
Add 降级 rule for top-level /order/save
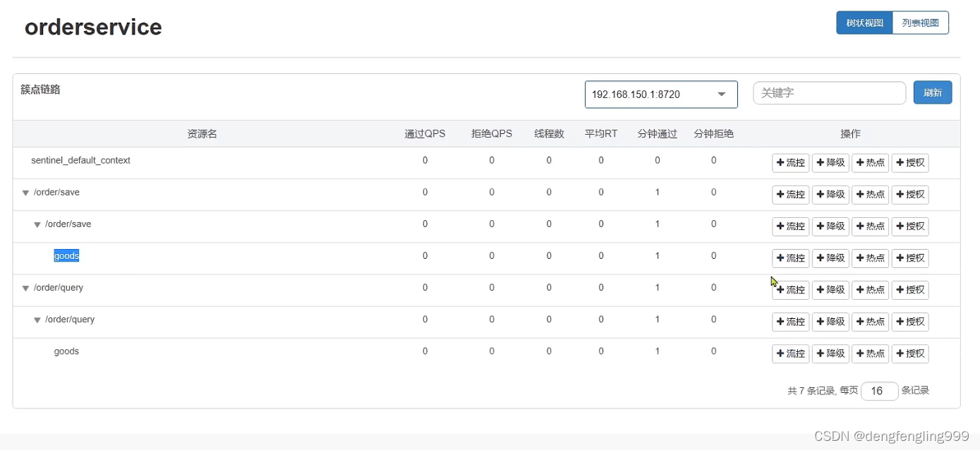pos(830,195)
